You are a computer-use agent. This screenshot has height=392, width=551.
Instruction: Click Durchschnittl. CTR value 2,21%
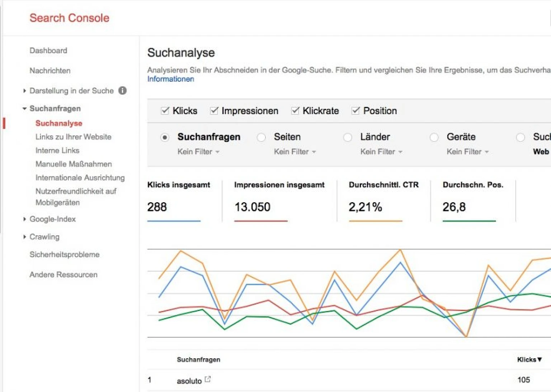click(x=365, y=207)
